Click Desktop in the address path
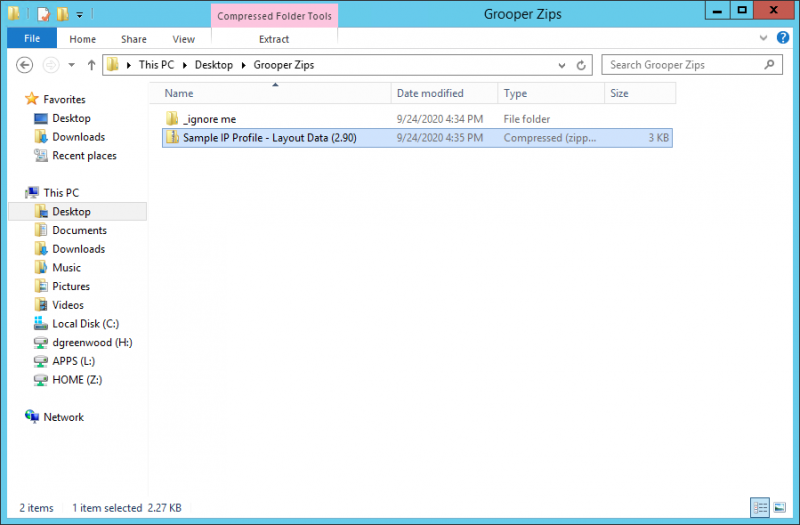Image resolution: width=800 pixels, height=525 pixels. click(x=214, y=65)
